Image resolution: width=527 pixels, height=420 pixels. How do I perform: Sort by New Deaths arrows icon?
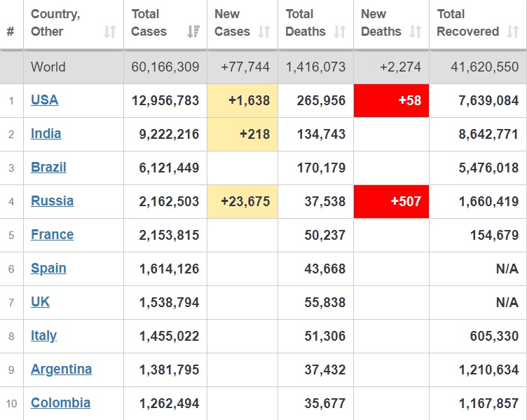[416, 32]
